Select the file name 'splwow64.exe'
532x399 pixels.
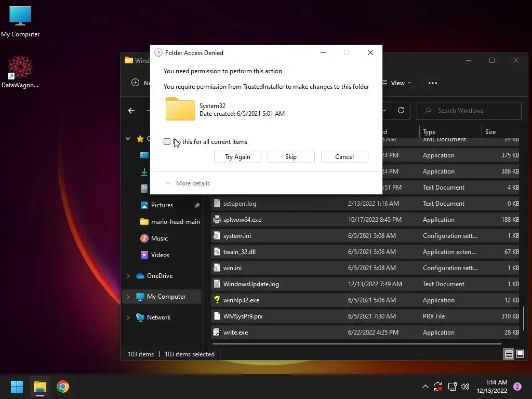(x=242, y=220)
